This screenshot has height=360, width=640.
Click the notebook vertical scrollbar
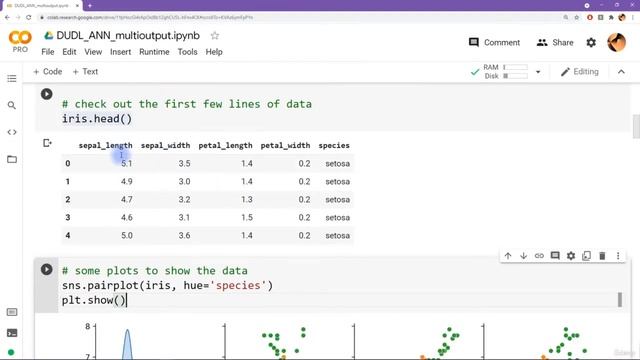point(636,127)
